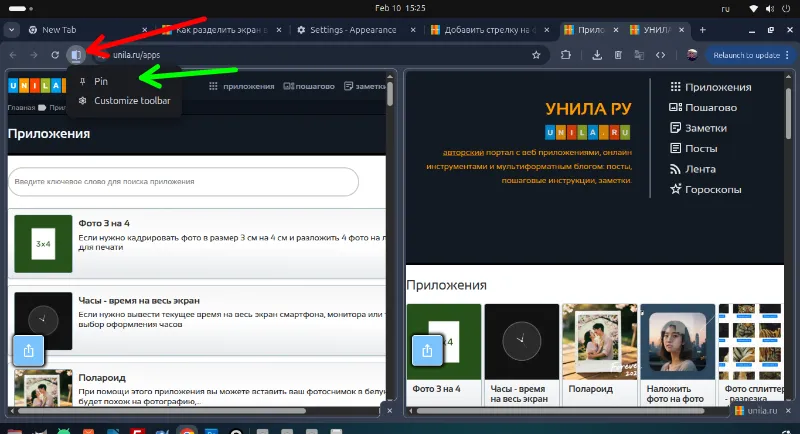Image resolution: width=800 pixels, height=434 pixels.
Task: Open the Приложения grid icon link in right pane
Action: point(711,87)
